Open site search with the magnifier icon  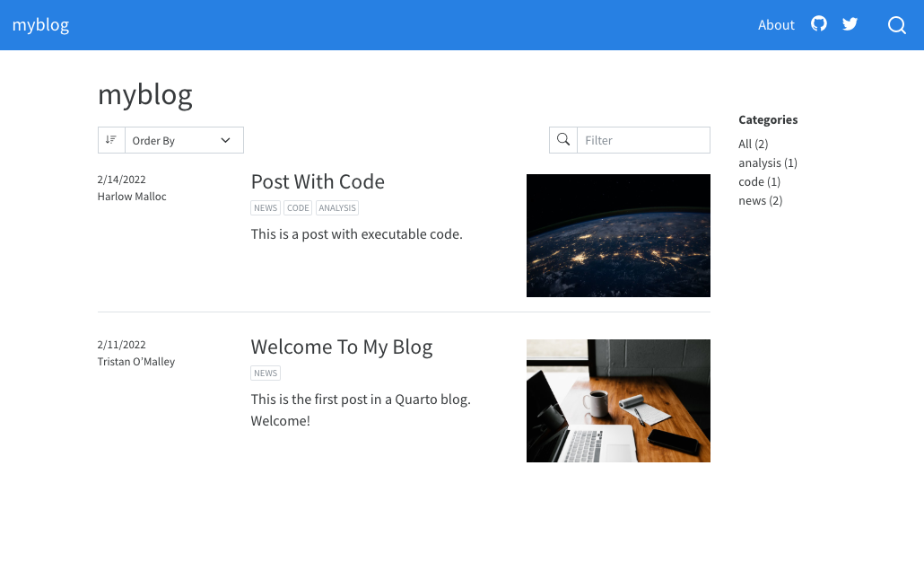[896, 25]
